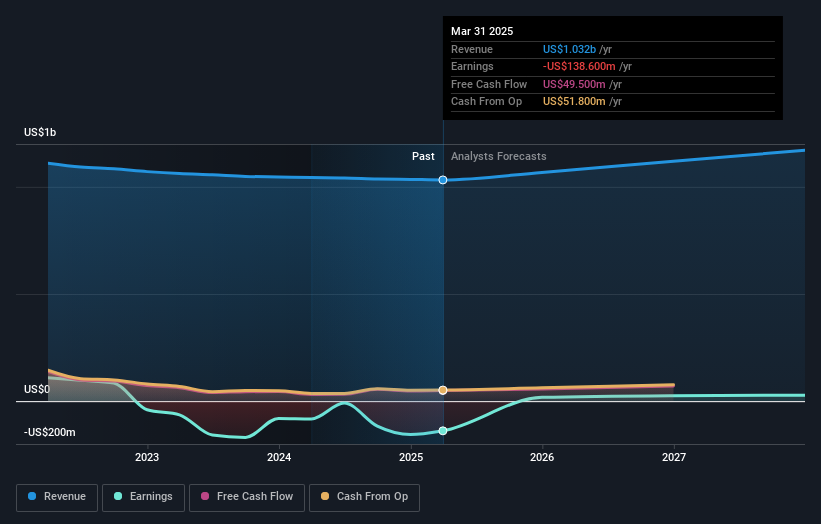Click the Mar 31 2025 tooltip date
This screenshot has height=524, width=821.
click(482, 31)
